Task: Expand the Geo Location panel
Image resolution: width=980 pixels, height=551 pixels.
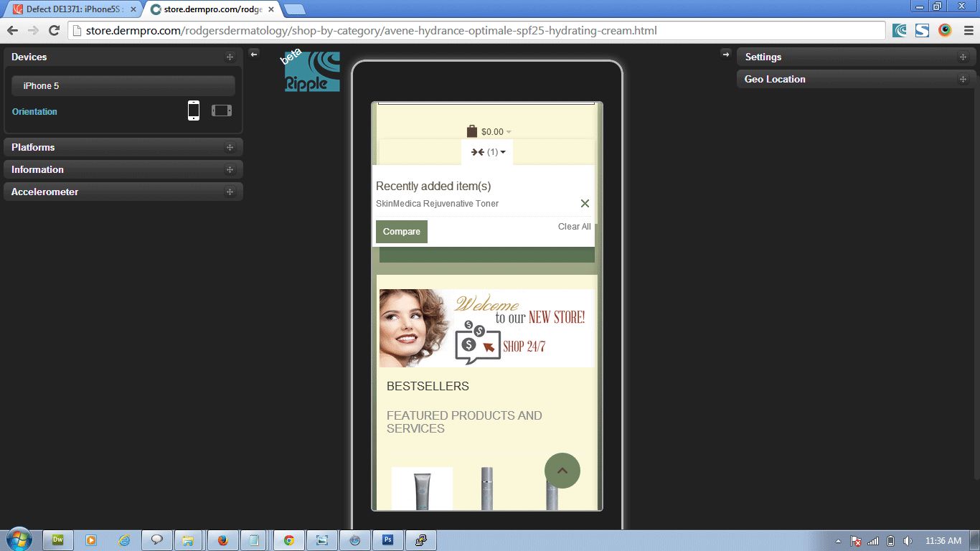Action: [856, 79]
